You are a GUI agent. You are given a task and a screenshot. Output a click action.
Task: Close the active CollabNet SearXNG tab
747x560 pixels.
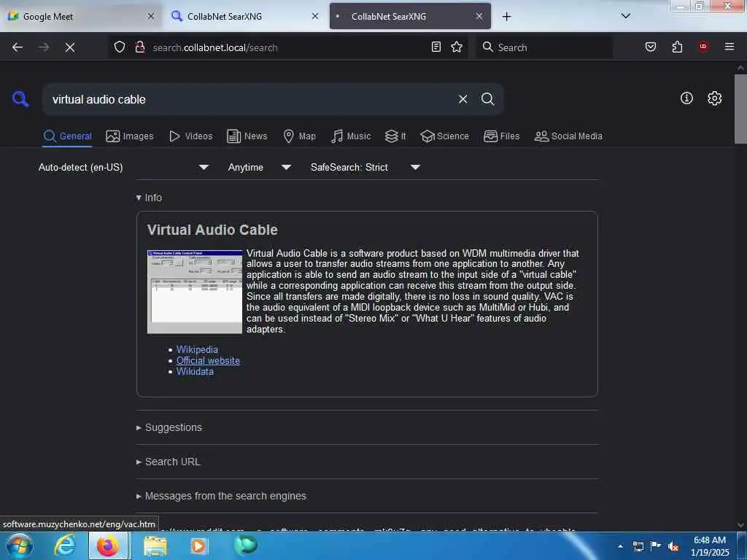click(479, 16)
